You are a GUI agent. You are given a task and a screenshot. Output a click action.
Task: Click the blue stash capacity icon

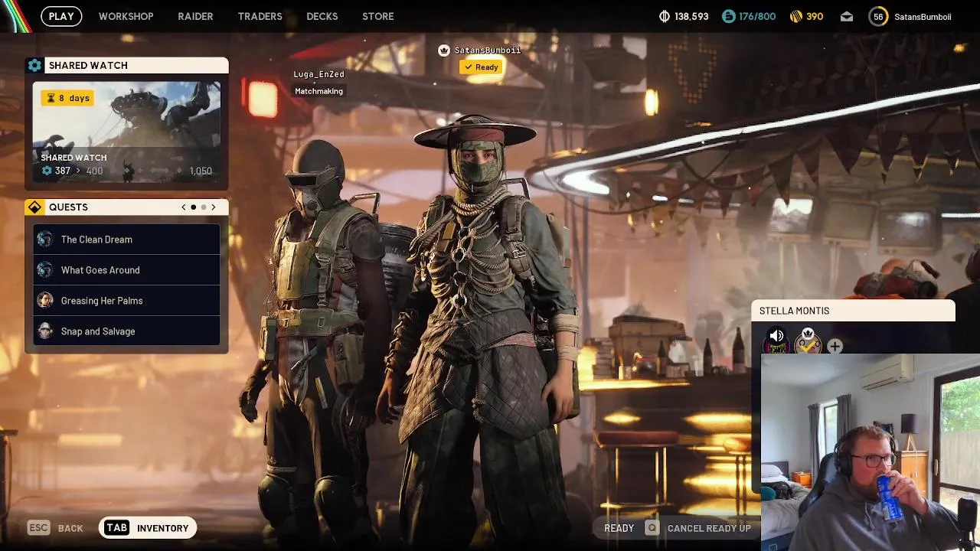pyautogui.click(x=728, y=16)
